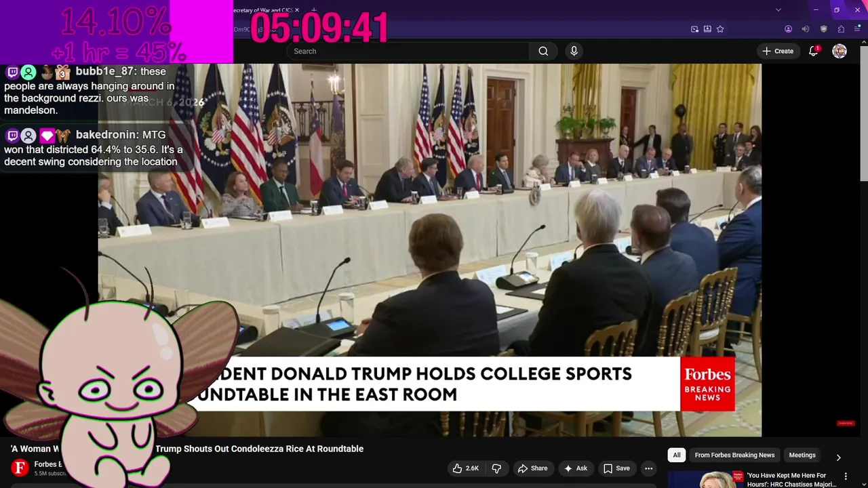This screenshot has height=488, width=868.
Task: Open the shield extension icon in toolbar
Action: point(823,29)
